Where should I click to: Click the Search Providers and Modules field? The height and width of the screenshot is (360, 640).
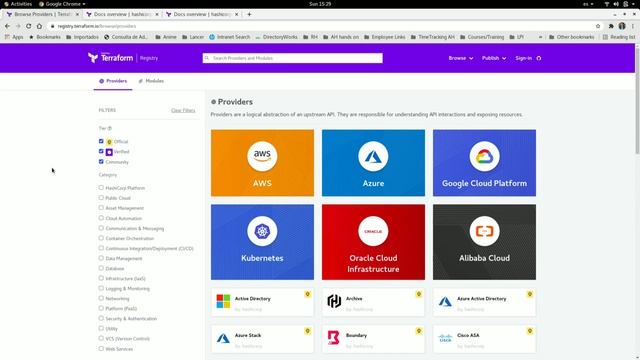[x=293, y=58]
